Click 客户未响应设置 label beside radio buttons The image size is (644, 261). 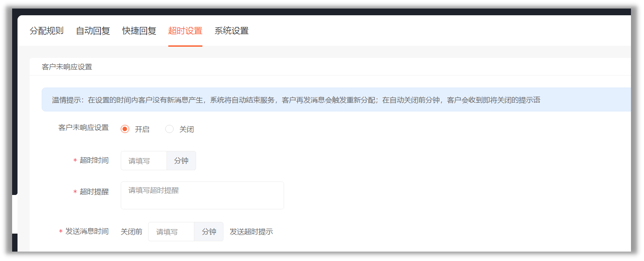(x=83, y=128)
